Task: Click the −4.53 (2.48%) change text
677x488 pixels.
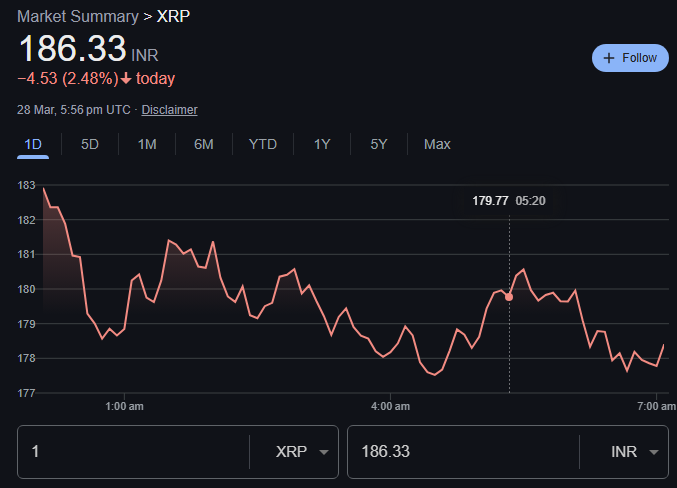Action: click(x=67, y=79)
